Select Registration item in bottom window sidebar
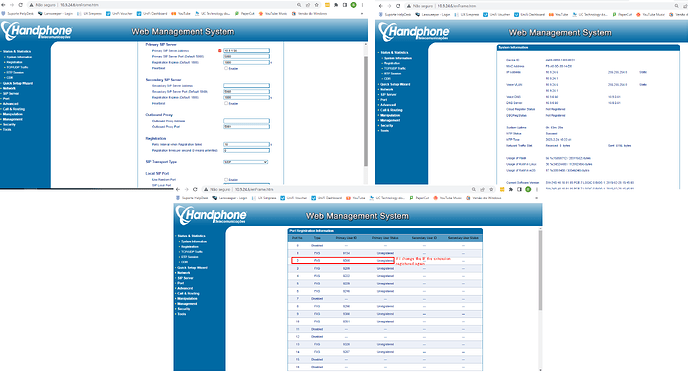Viewport: 690px width, 373px height. click(189, 247)
